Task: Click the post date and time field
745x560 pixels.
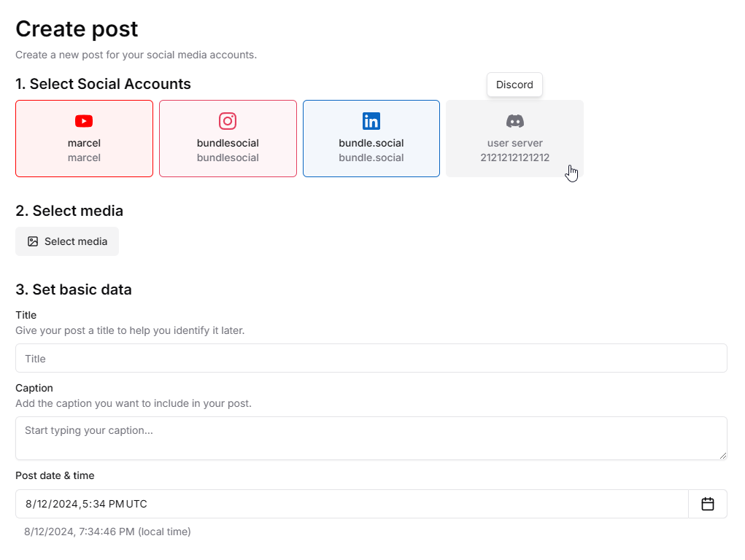Action: pyautogui.click(x=352, y=504)
